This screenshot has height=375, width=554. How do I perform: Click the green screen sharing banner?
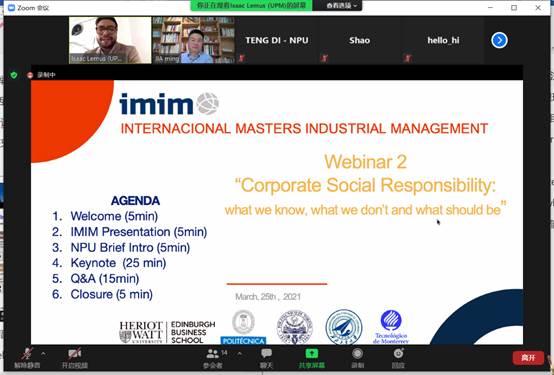(x=251, y=6)
